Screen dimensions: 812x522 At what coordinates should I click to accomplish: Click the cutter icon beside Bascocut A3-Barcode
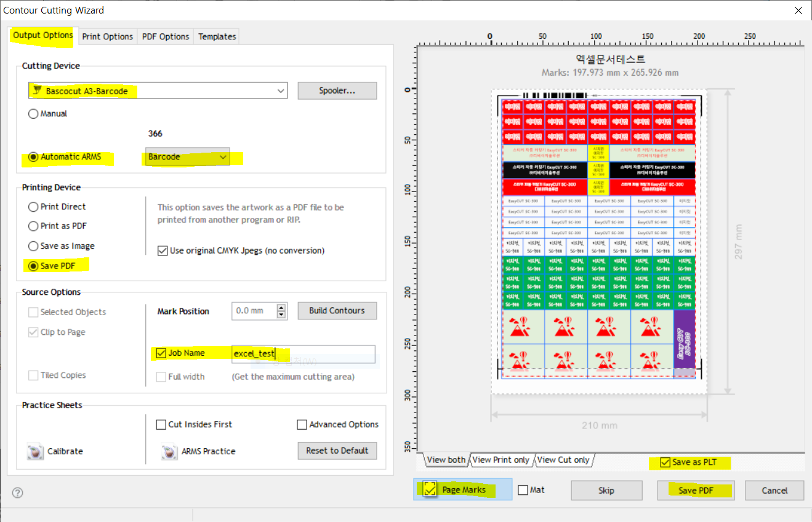(37, 91)
